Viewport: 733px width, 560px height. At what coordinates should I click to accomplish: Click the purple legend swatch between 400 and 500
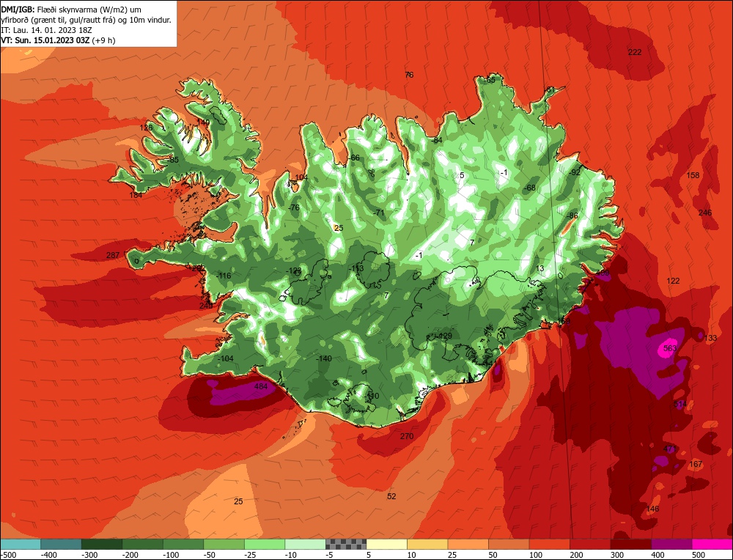[671, 545]
